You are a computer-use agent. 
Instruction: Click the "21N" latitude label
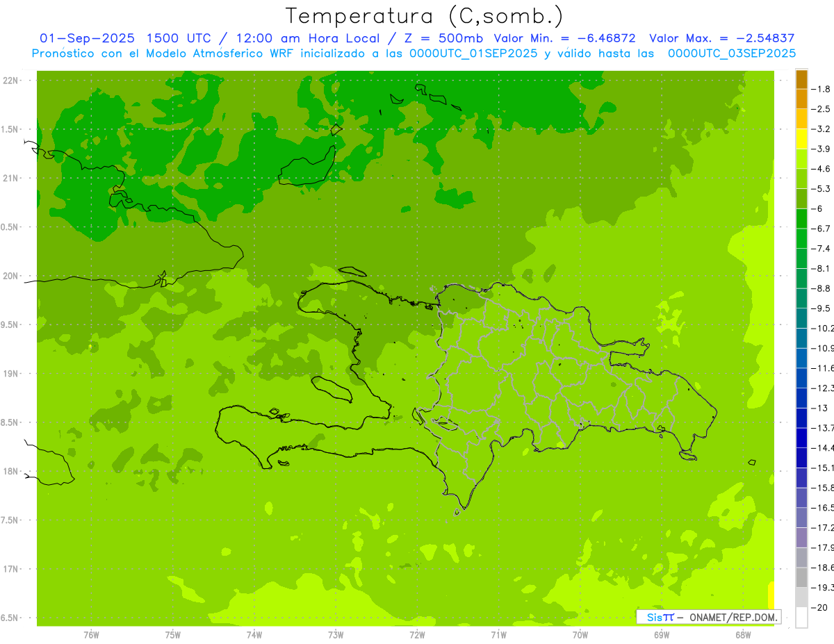pyautogui.click(x=10, y=178)
